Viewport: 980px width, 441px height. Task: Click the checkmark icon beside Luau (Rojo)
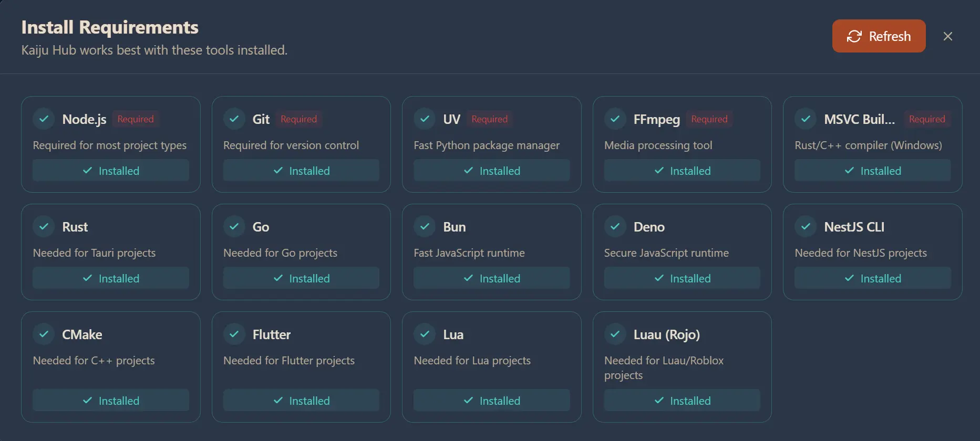[x=615, y=334]
